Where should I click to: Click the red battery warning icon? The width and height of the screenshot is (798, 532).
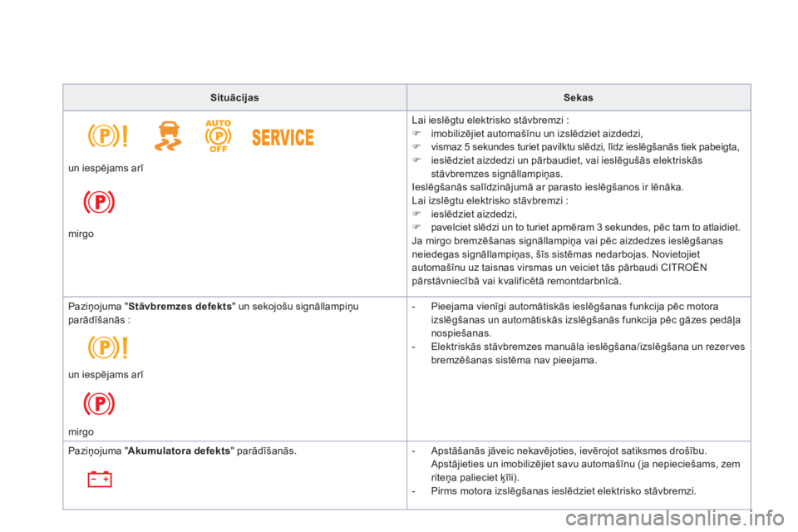(100, 479)
